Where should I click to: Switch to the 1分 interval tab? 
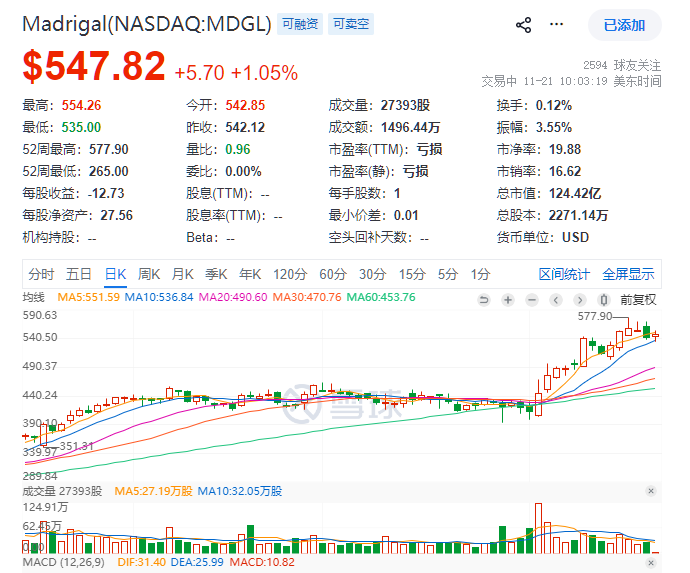pos(480,274)
